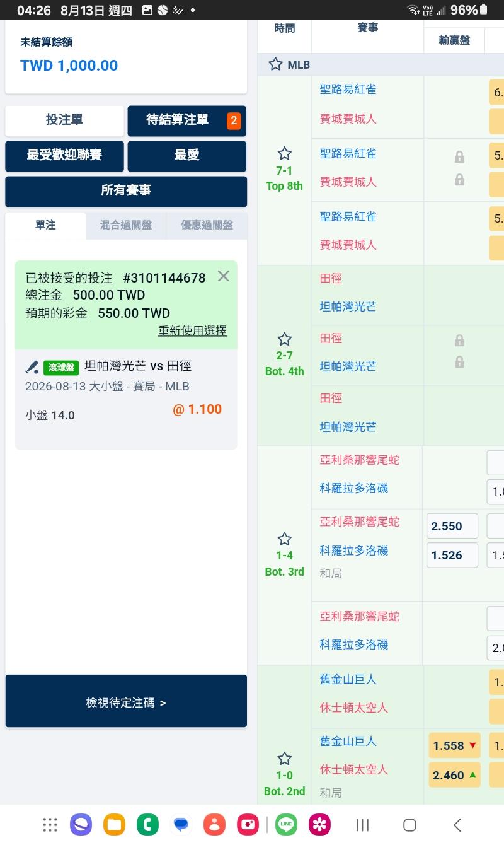The height and width of the screenshot is (845, 504).
Task: Tap the picture notification icon in status bar
Action: coord(147,10)
